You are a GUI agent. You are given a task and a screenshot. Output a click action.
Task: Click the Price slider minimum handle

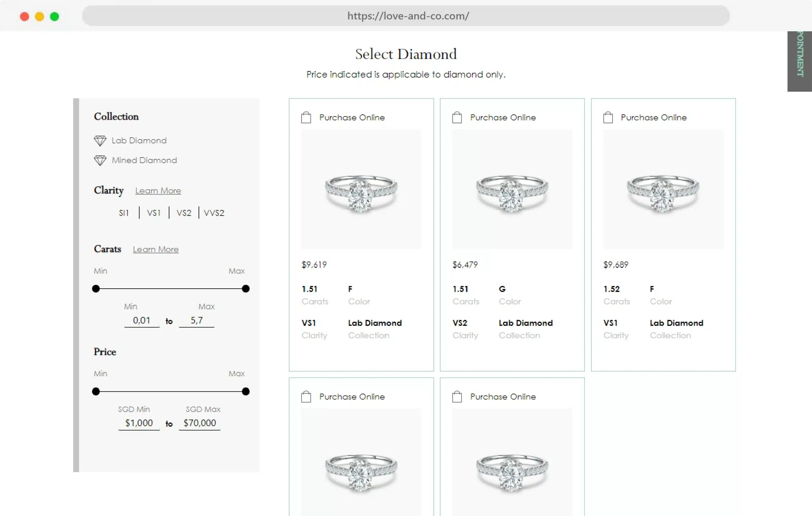[96, 392]
